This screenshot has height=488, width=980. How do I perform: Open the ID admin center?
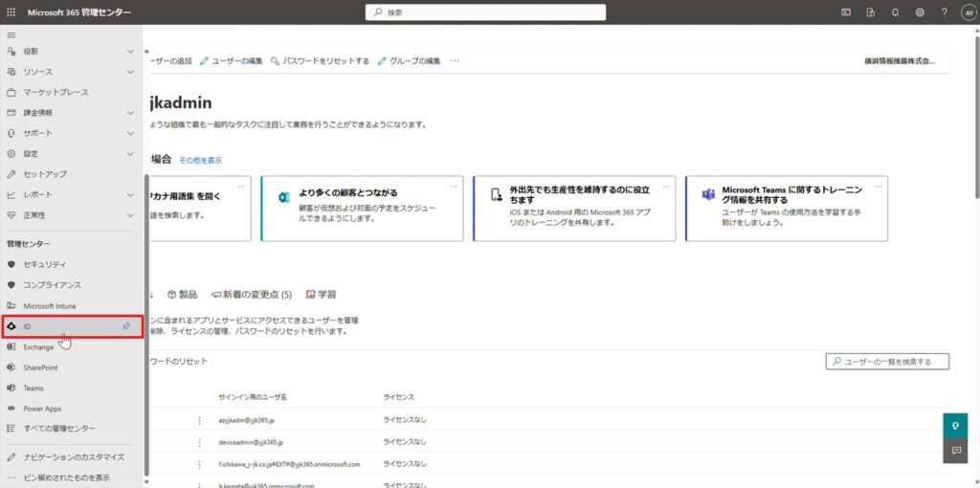click(71, 326)
